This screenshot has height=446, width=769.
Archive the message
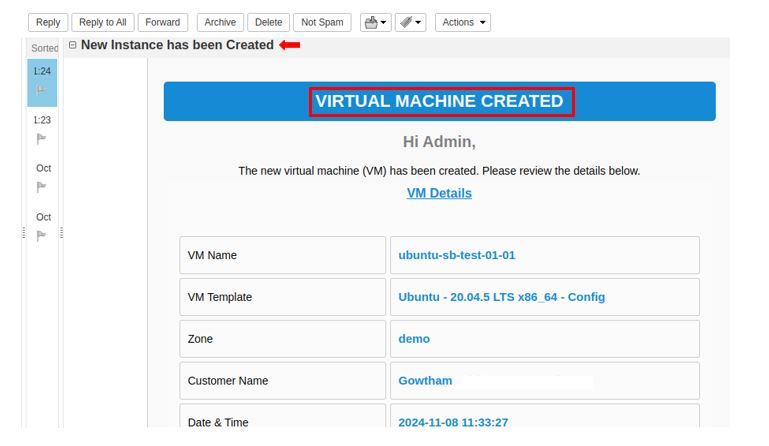pyautogui.click(x=220, y=22)
